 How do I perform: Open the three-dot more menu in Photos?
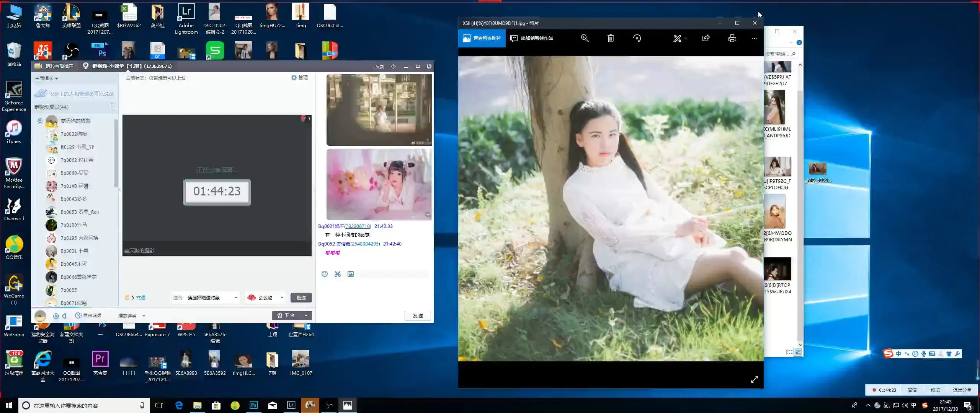[754, 38]
